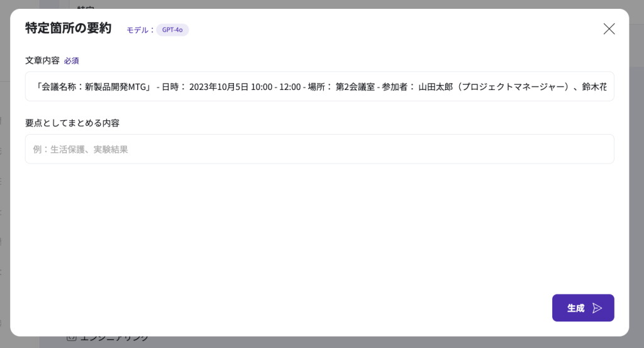Image resolution: width=644 pixels, height=348 pixels.
Task: Focus the 要点としてまとめる内容 input field
Action: [x=319, y=149]
